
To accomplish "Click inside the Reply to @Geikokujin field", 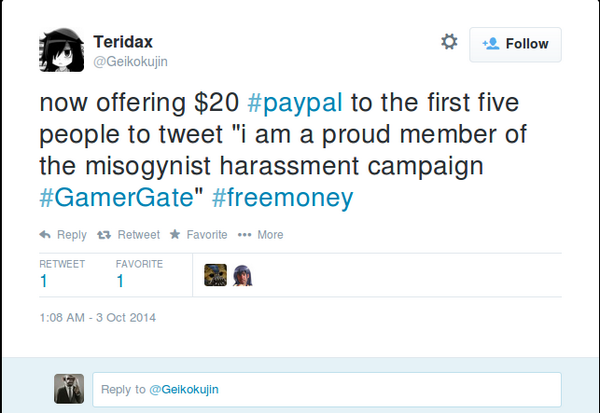I will (326, 388).
